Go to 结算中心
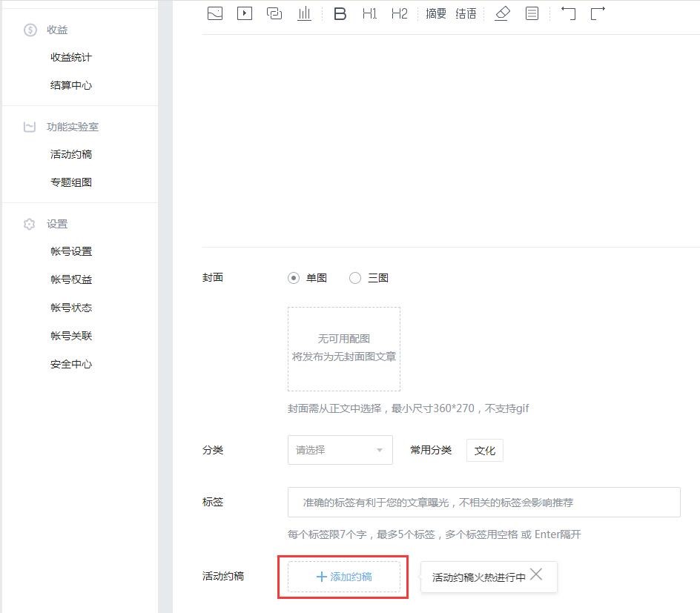 [71, 85]
